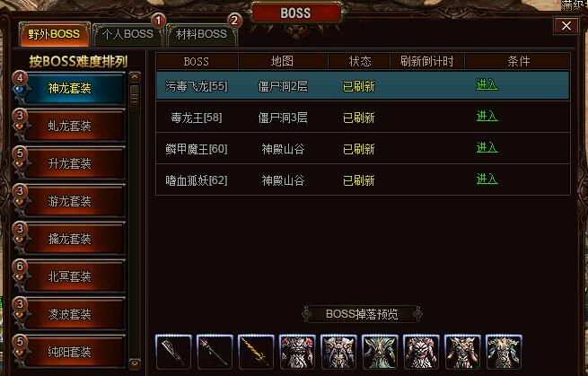Click the first sword drop item icon
The height and width of the screenshot is (376, 588).
[173, 352]
